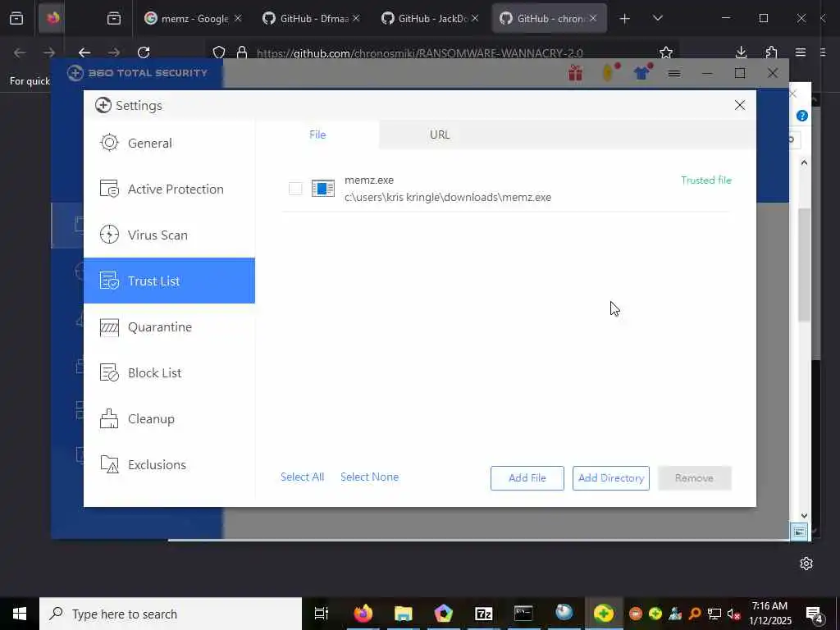The width and height of the screenshot is (840, 630).
Task: Click the taskbar search box
Action: click(171, 614)
